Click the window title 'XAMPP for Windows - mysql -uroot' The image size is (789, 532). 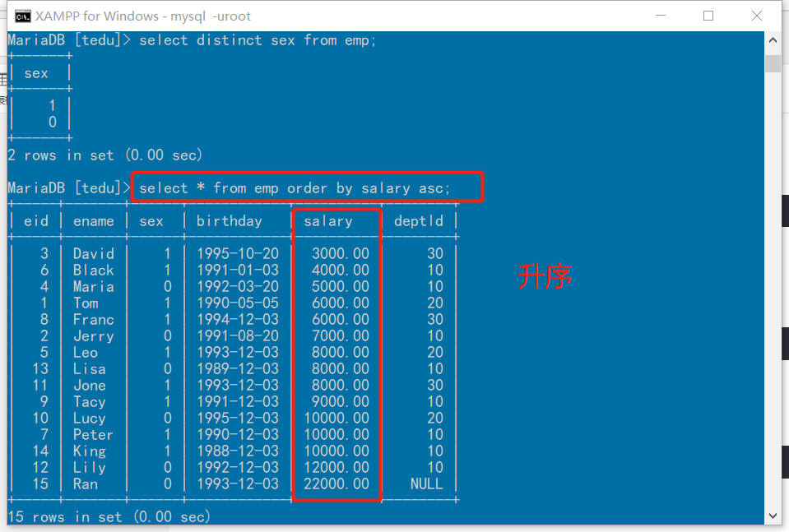[x=143, y=16]
